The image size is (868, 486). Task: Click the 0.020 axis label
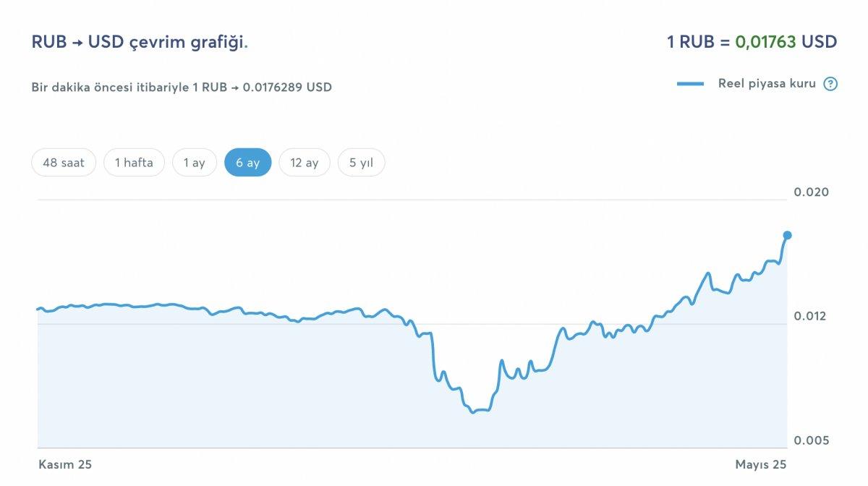tap(812, 192)
